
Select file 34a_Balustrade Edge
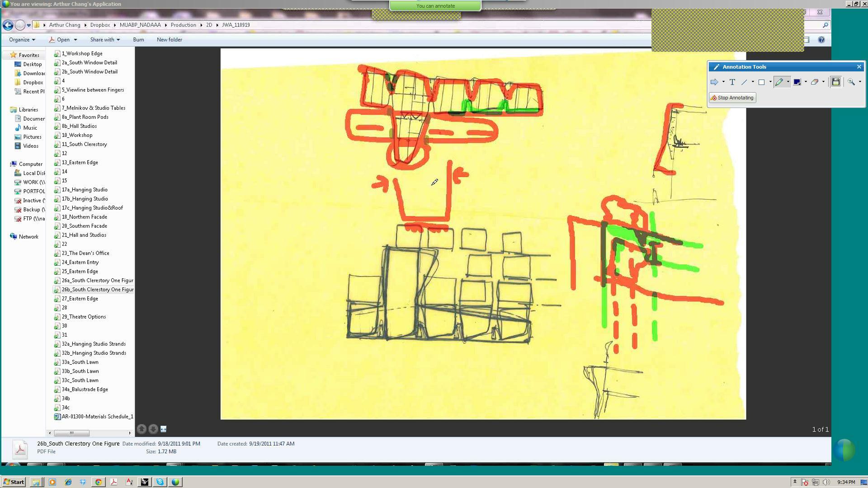pos(81,389)
